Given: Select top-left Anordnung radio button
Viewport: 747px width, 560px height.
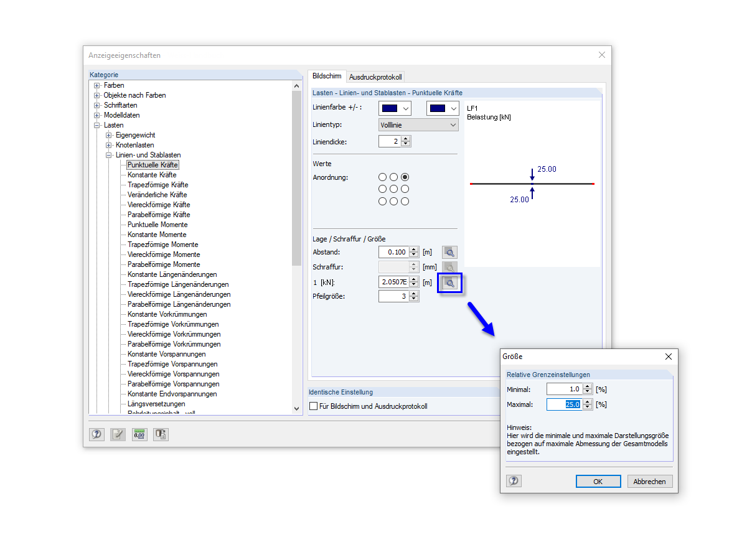Looking at the screenshot, I should (382, 177).
